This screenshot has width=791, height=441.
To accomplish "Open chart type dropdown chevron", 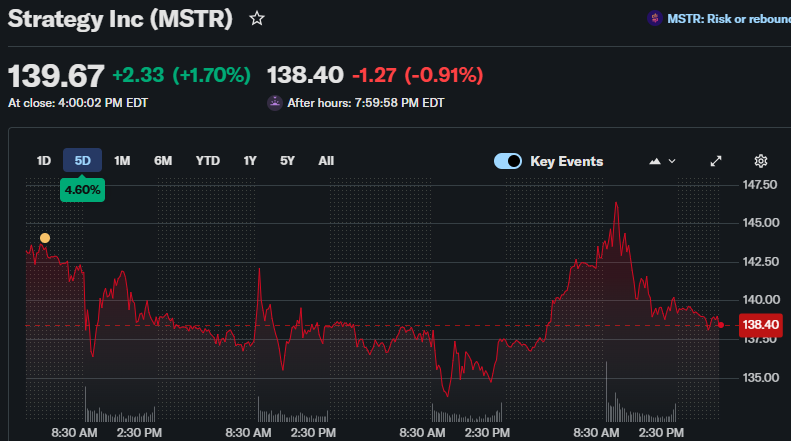I will click(672, 161).
